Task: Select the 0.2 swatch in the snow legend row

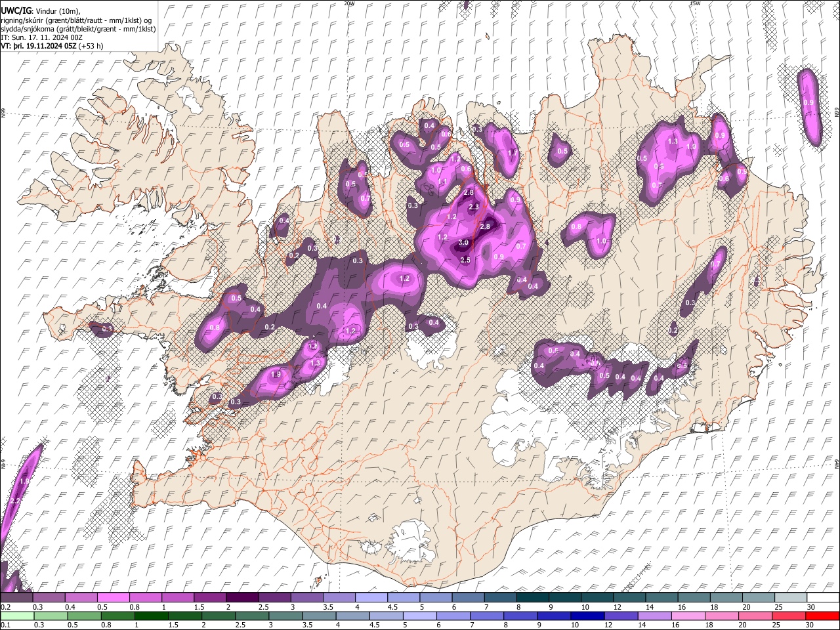Action: point(16,597)
